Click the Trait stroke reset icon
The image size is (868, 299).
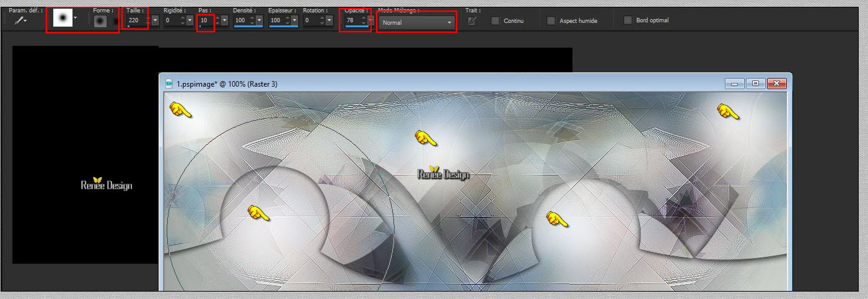[472, 20]
